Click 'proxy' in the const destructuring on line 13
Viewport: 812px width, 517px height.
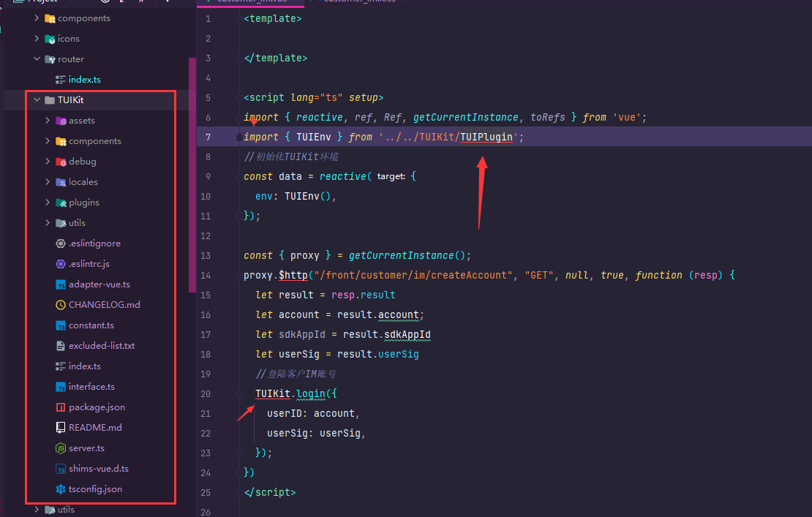[304, 256]
